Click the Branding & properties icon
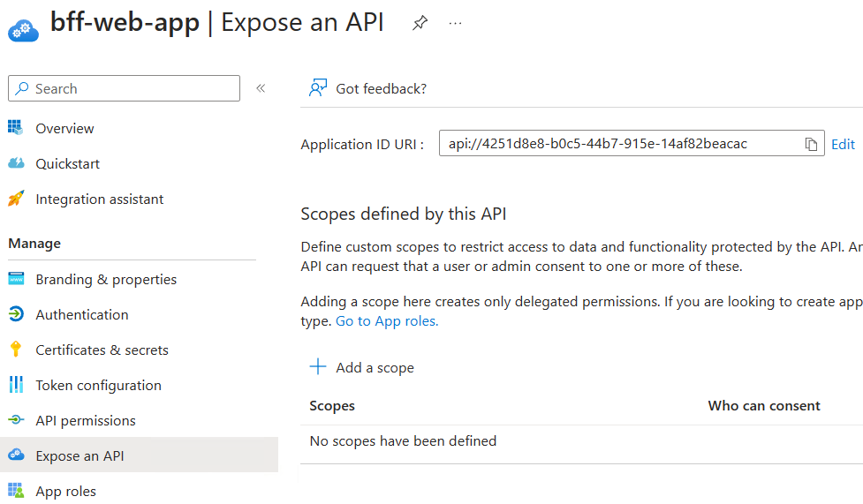 pos(16,278)
